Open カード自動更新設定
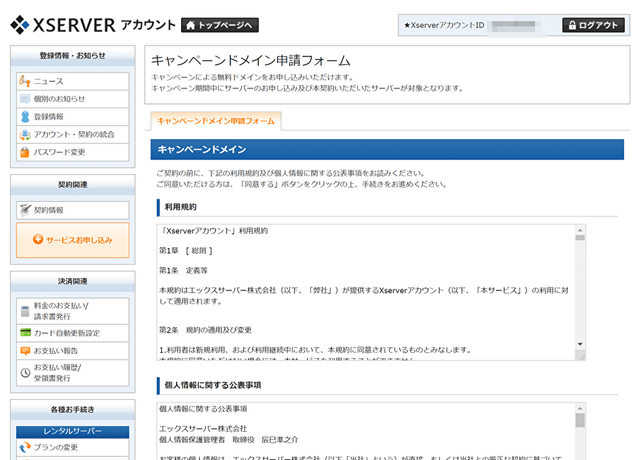 73,333
